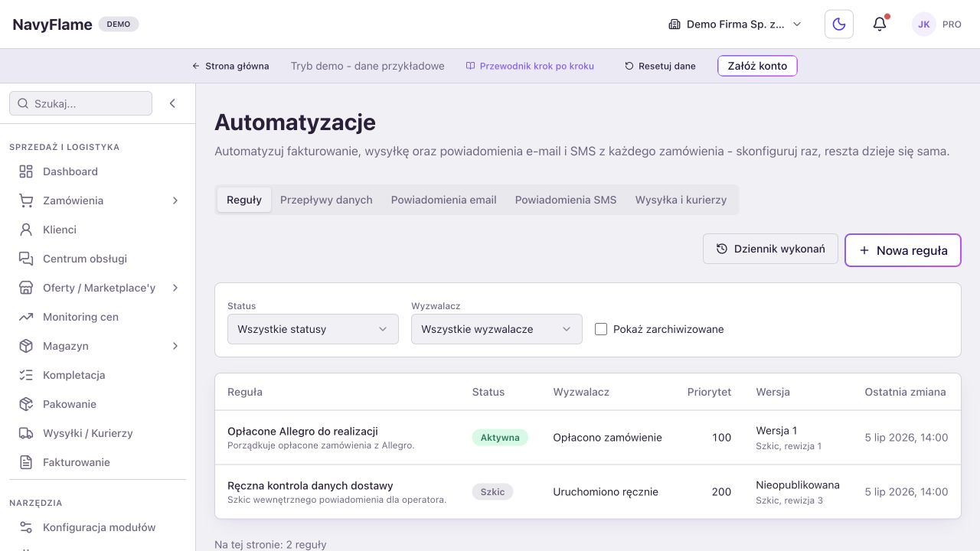This screenshot has height=551, width=980.
Task: Open Przewodnik krok po kroku guide
Action: pos(530,66)
